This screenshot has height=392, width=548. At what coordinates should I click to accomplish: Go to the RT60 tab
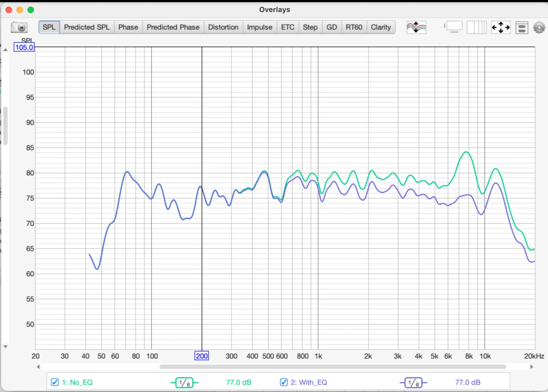(x=354, y=27)
